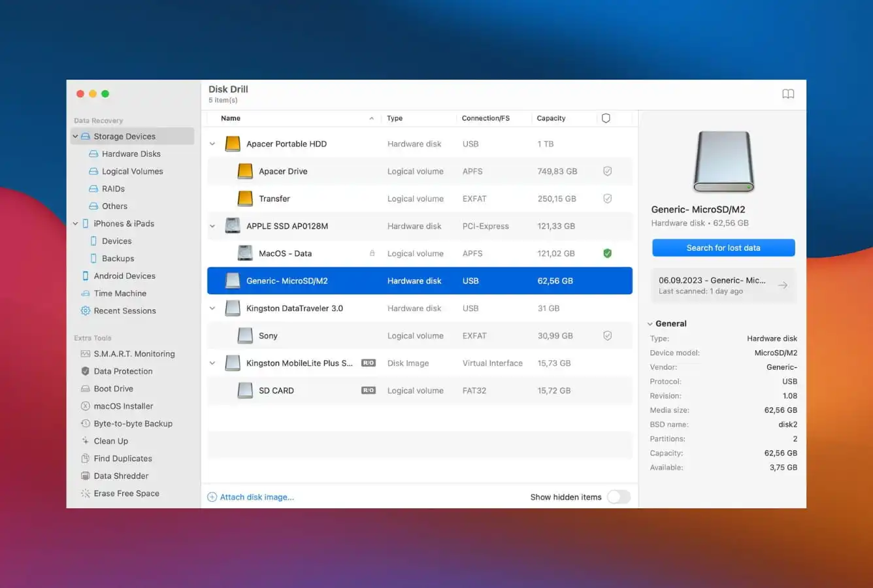The width and height of the screenshot is (873, 588).
Task: Toggle the Show hidden items switch
Action: coord(619,497)
